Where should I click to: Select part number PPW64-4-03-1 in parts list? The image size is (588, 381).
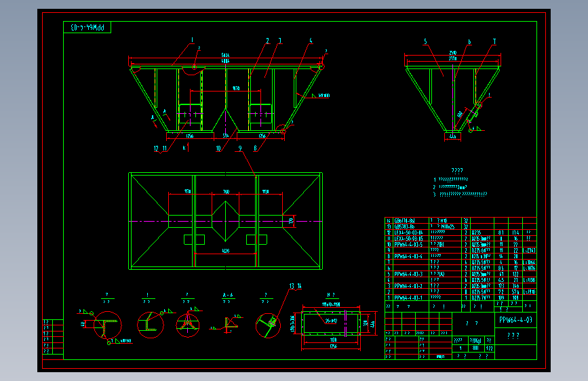tap(408, 298)
